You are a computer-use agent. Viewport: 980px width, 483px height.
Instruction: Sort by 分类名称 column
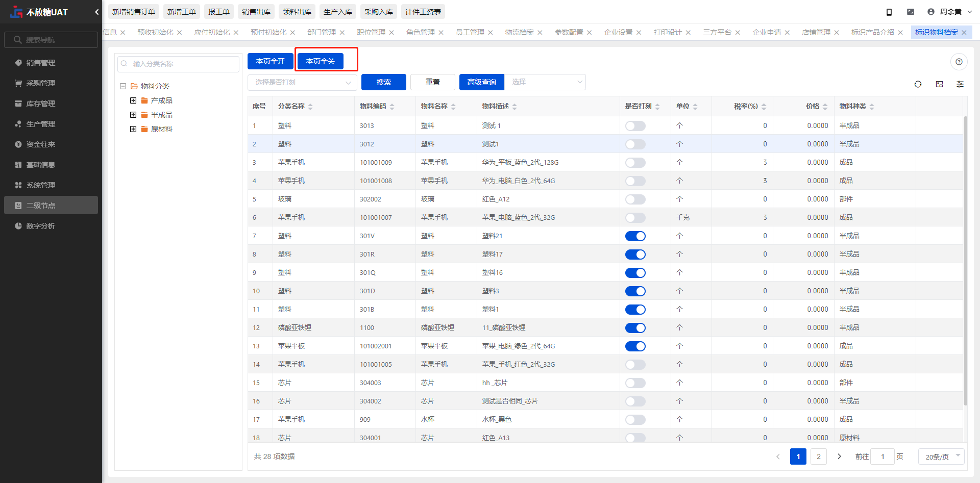click(x=310, y=107)
